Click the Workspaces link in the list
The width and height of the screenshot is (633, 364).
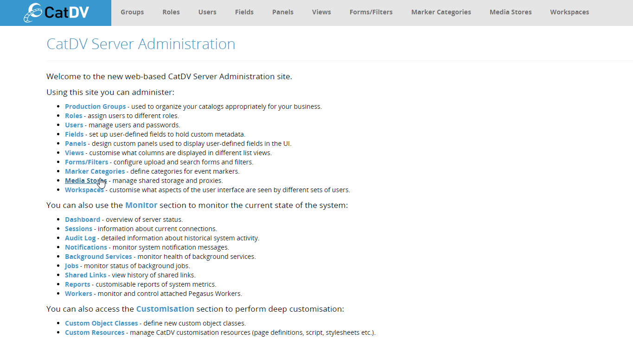pyautogui.click(x=84, y=190)
